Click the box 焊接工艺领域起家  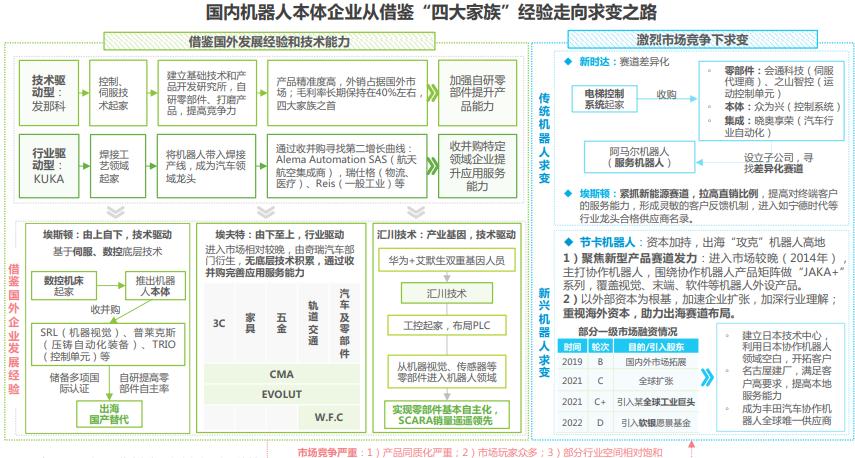point(118,166)
